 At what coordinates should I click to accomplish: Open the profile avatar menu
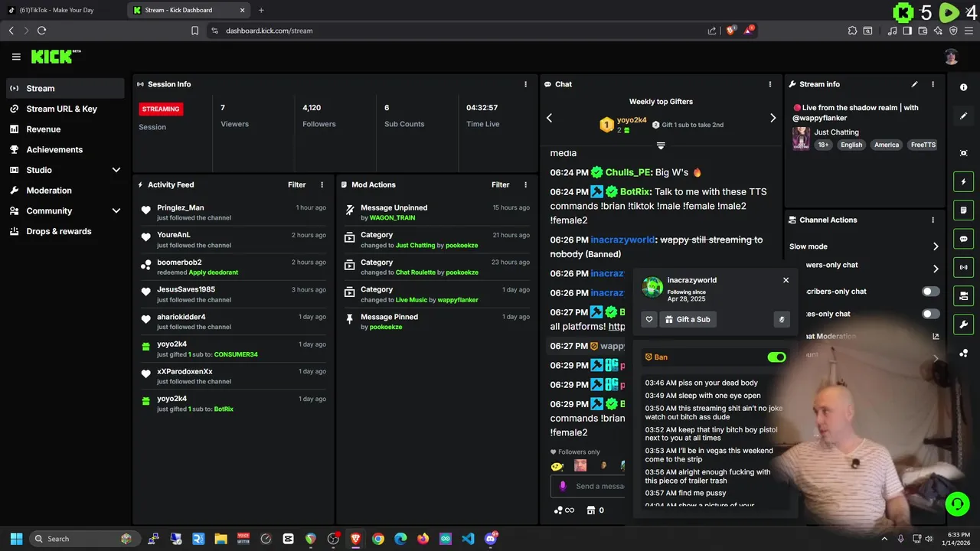point(951,57)
